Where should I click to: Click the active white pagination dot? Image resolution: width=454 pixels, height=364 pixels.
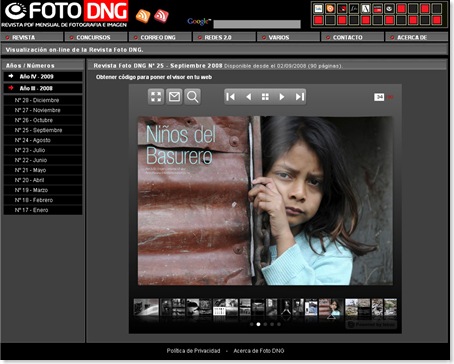coord(258,324)
